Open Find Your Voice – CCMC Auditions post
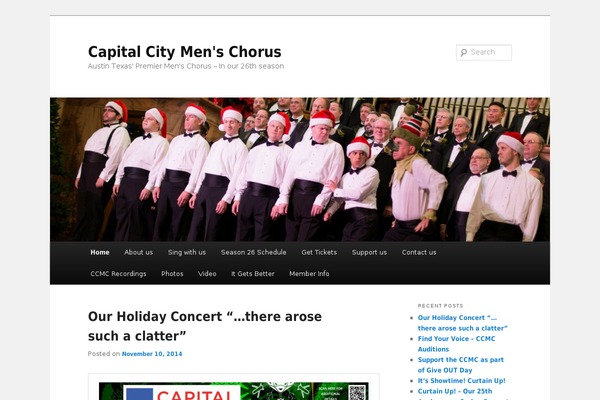 click(x=456, y=344)
